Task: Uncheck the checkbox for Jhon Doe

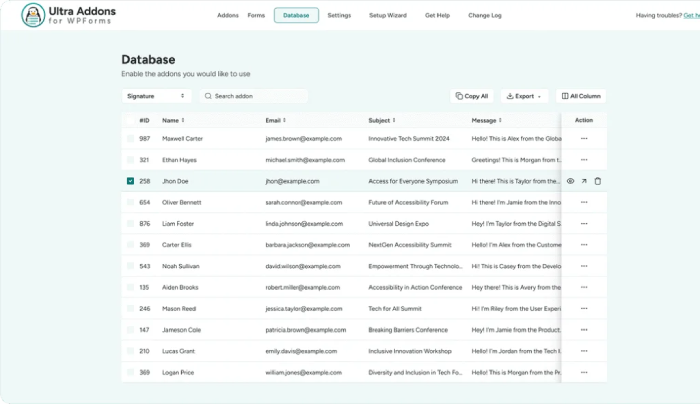Action: pyautogui.click(x=130, y=181)
